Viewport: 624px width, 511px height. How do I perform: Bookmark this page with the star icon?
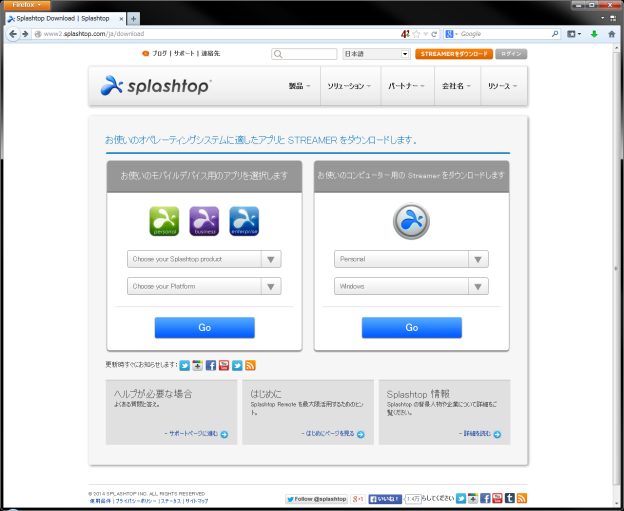pos(416,34)
